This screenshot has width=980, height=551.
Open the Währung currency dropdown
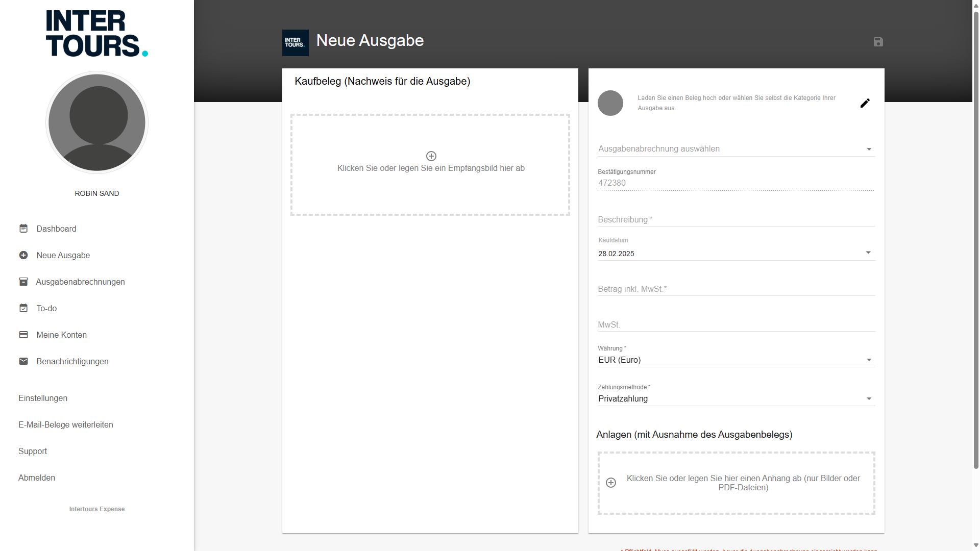click(735, 360)
